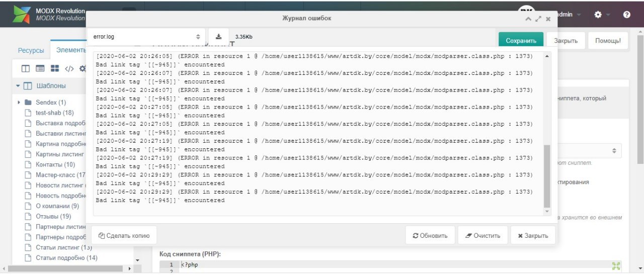Open the admin user menu
The height and width of the screenshot is (275, 644).
pyautogui.click(x=569, y=15)
